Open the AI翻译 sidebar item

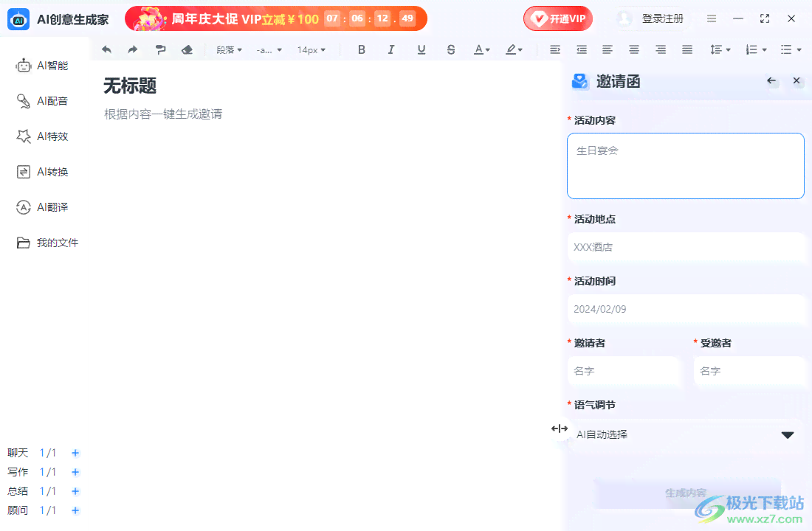click(43, 207)
